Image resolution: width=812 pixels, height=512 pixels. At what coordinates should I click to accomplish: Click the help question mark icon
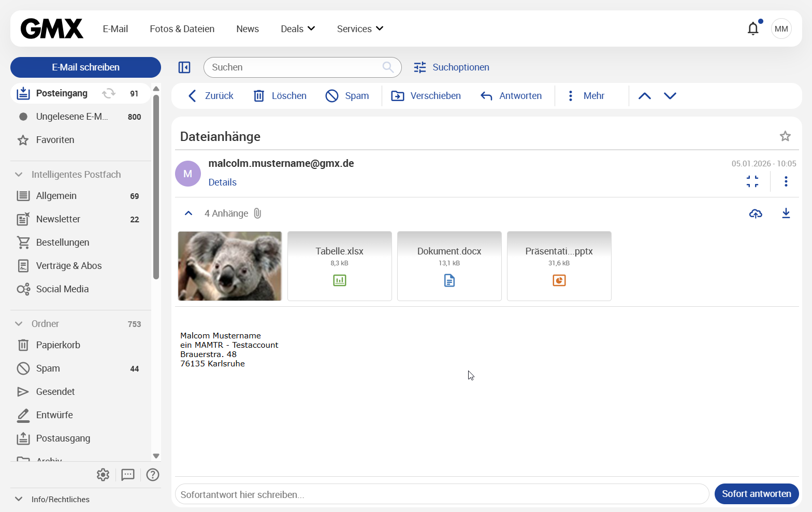153,475
